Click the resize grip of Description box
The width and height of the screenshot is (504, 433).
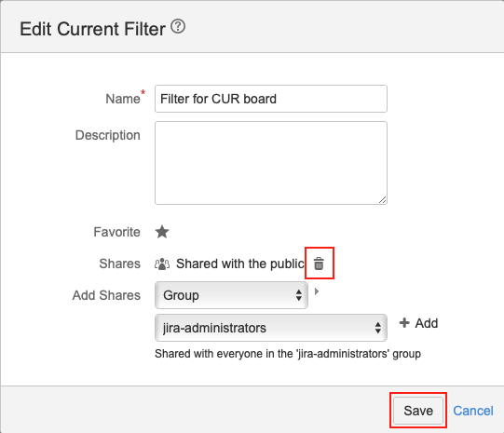(x=382, y=200)
